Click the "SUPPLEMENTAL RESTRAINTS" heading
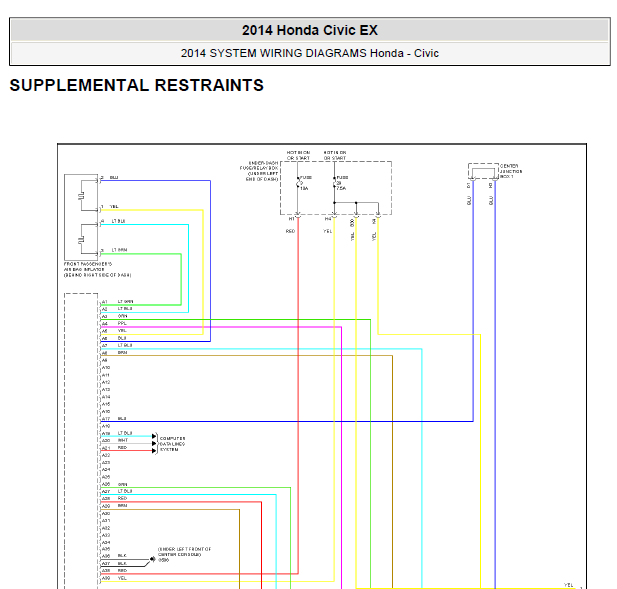617x589 pixels. [137, 85]
